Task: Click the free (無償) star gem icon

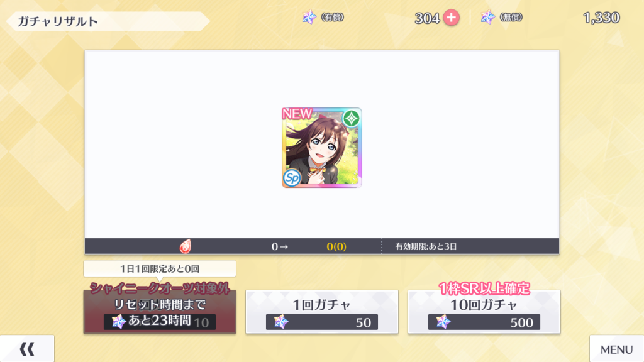Action: (487, 17)
